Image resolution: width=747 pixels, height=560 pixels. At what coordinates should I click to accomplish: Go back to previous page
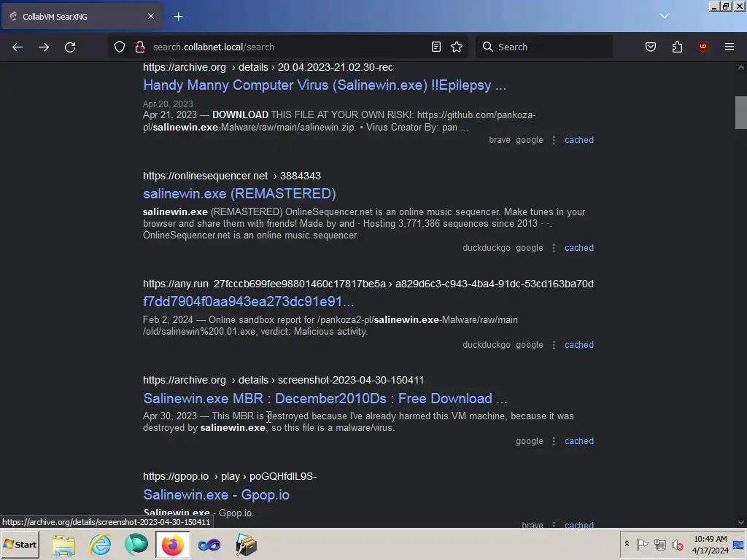point(18,47)
